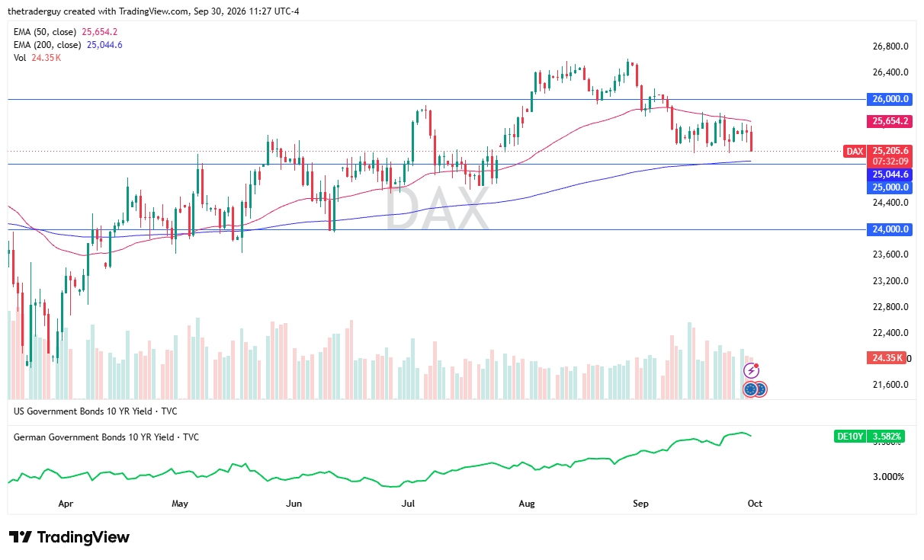
Task: Open the TradingView logo at bottom left
Action: coord(69,537)
